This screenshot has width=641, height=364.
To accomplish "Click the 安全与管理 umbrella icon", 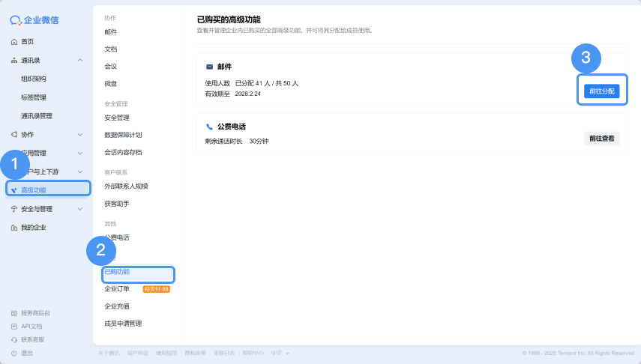I will (x=14, y=209).
